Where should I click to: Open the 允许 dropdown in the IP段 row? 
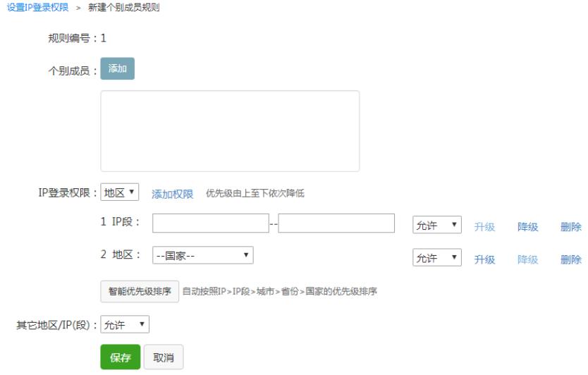tap(437, 225)
